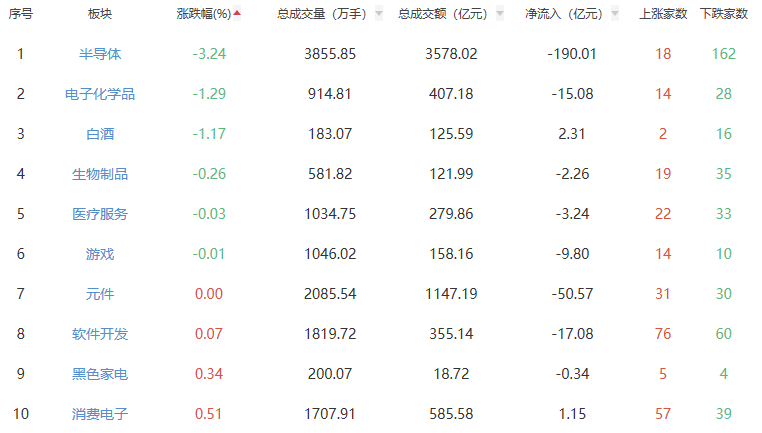Open the 元件 sector link

click(100, 294)
